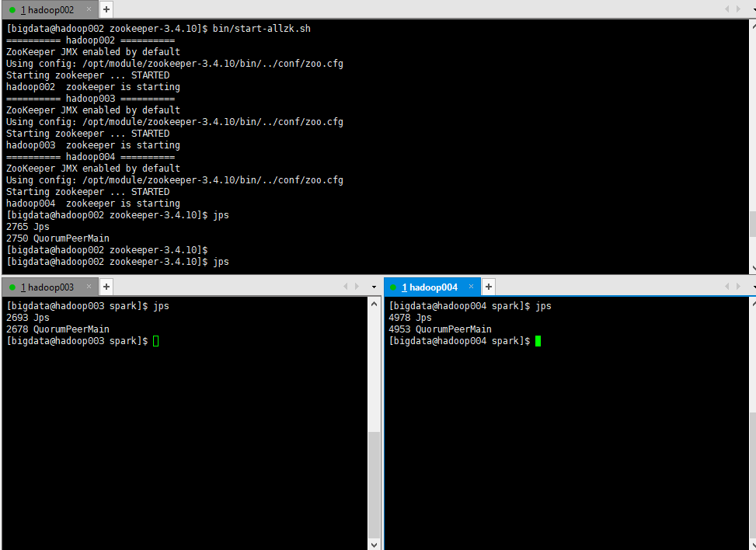Click the 'bin/start-allzk.sh' command text

(x=262, y=29)
